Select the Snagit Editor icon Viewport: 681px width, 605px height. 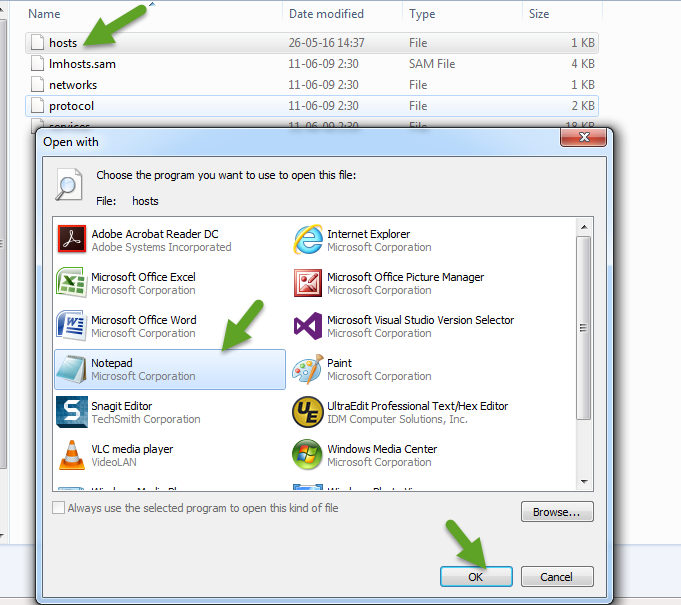point(72,412)
